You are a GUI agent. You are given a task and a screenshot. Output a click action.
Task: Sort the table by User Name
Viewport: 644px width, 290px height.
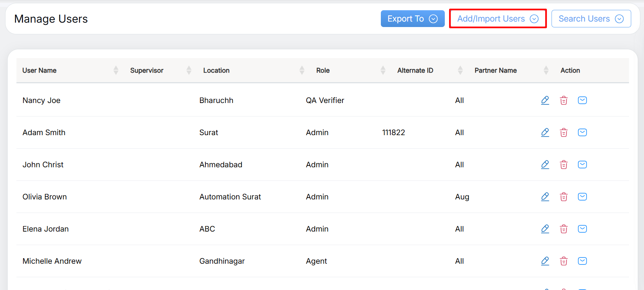point(116,70)
